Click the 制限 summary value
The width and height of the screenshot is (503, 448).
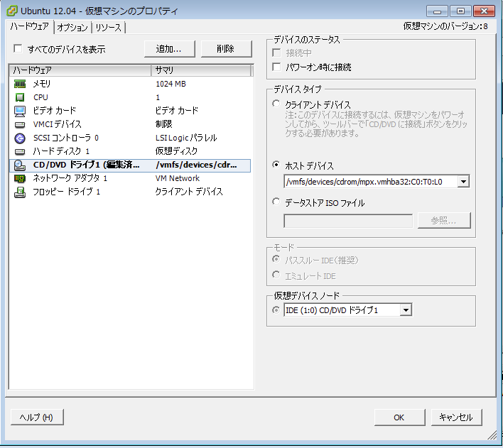164,124
